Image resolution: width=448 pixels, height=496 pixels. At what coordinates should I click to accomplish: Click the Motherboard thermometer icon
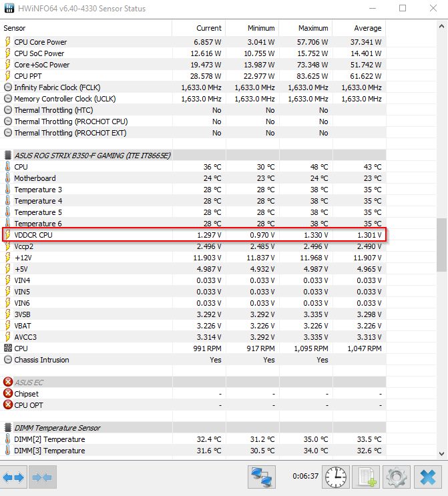point(7,178)
